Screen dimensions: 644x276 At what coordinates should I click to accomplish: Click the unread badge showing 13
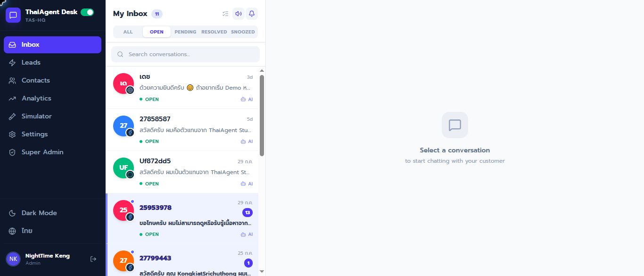[x=248, y=213]
